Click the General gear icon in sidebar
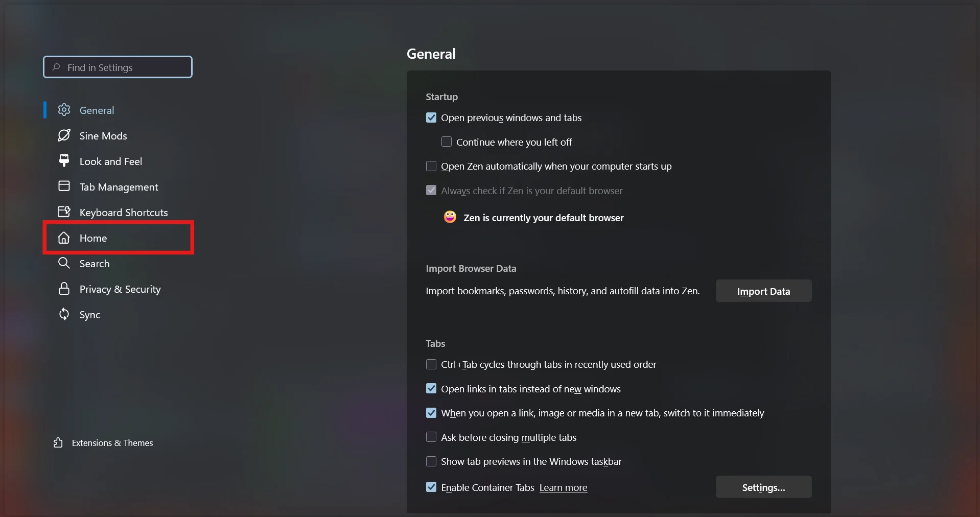 pyautogui.click(x=64, y=110)
